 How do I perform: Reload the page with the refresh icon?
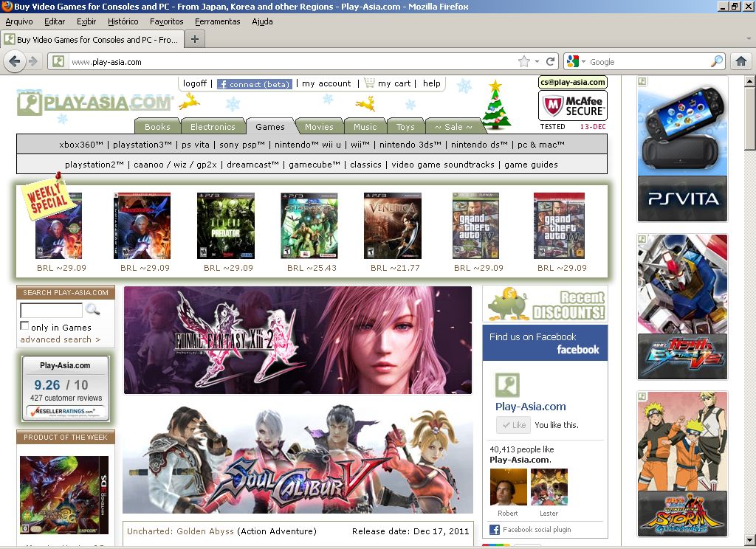click(x=550, y=62)
